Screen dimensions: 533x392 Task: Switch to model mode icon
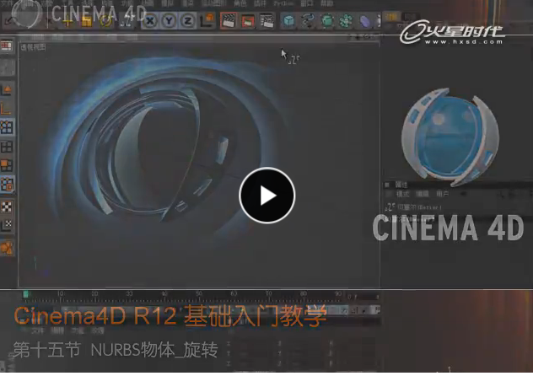[7, 89]
